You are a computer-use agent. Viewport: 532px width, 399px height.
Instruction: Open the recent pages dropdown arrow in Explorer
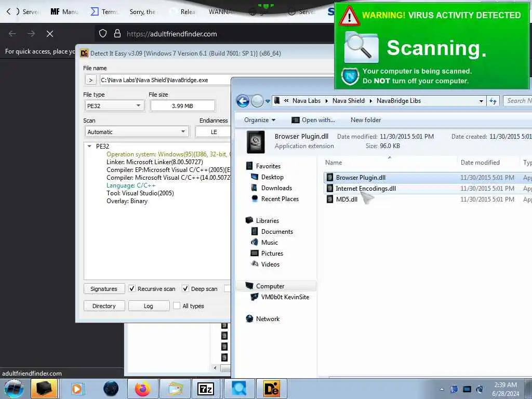click(268, 101)
